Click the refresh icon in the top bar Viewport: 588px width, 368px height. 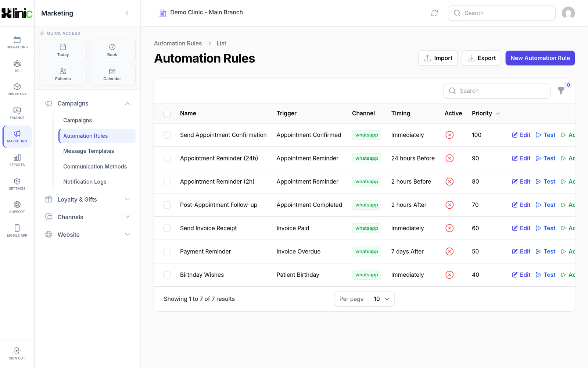click(x=434, y=13)
